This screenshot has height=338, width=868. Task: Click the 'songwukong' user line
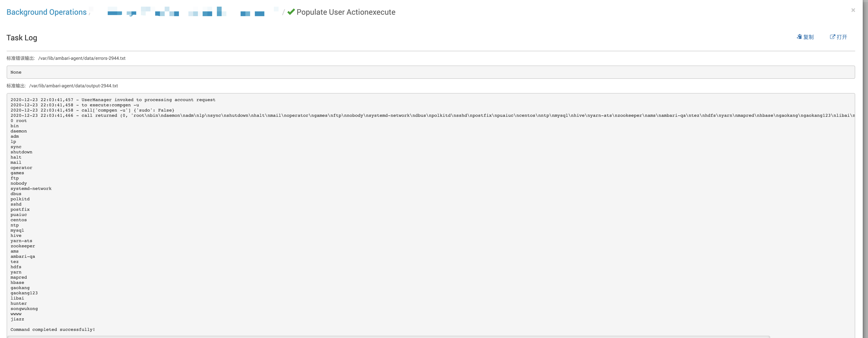pos(24,309)
